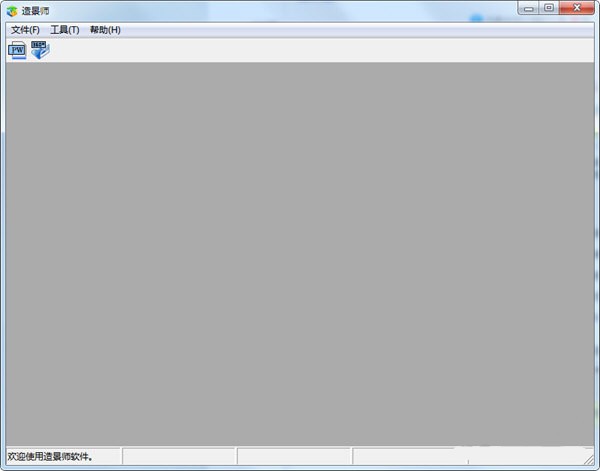This screenshot has width=600, height=471.
Task: Maximize the 造景师 window
Action: [549, 8]
